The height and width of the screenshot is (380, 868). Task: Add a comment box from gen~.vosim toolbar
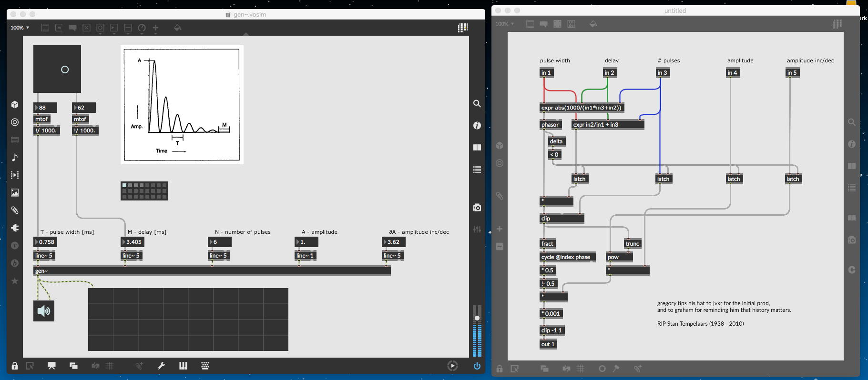[72, 28]
